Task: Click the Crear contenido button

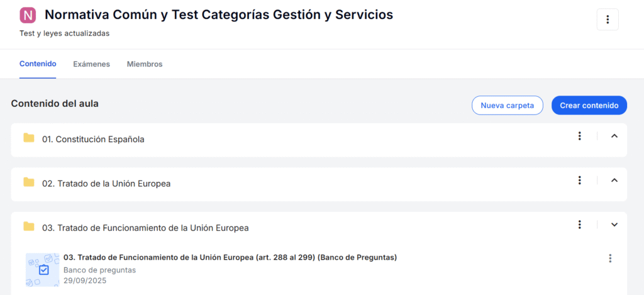Action: click(x=589, y=106)
